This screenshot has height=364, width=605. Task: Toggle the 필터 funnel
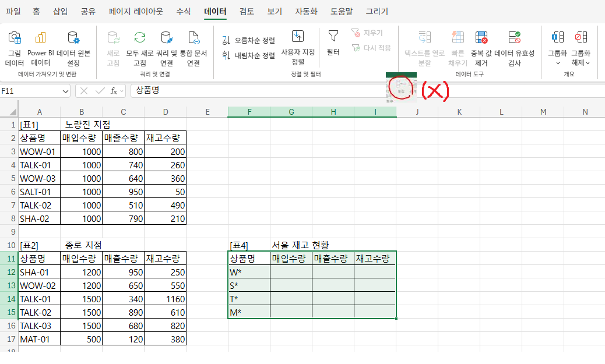coord(333,36)
